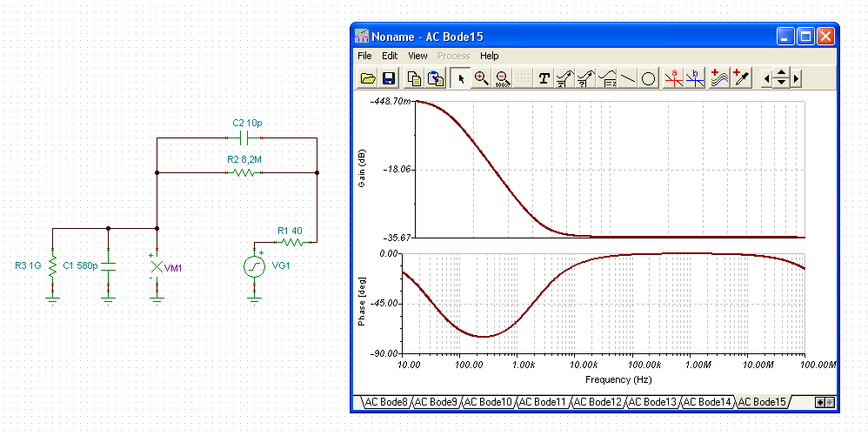Switch to the AC Bode10 tab
Viewport: 868px width, 436px height.
[x=488, y=402]
